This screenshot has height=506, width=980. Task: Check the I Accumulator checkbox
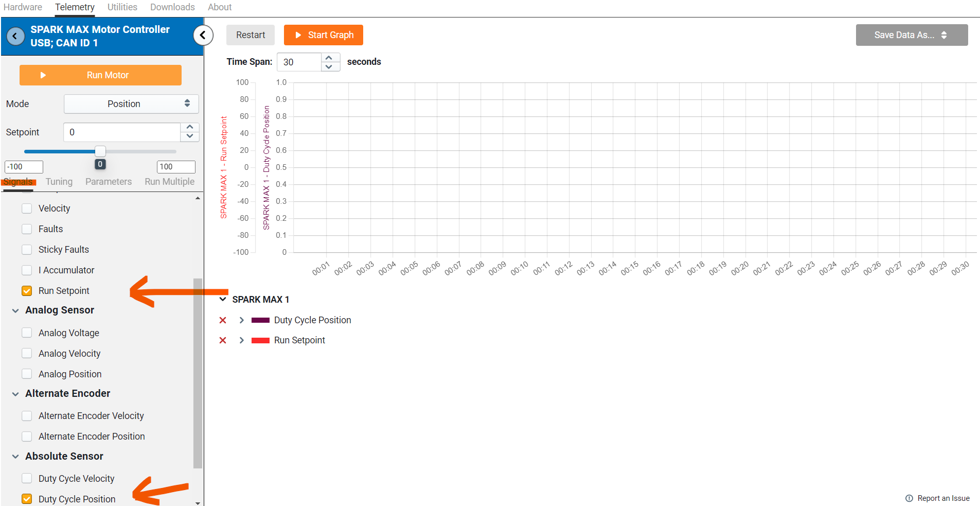pos(27,270)
